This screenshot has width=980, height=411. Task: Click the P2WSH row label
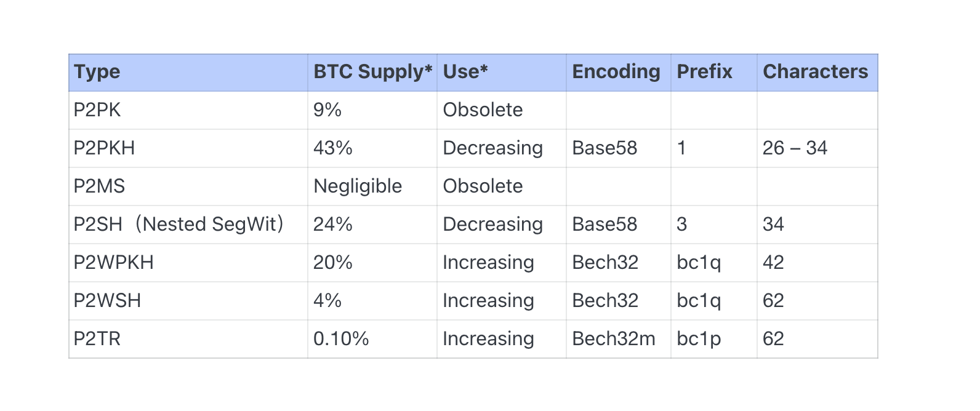click(107, 301)
